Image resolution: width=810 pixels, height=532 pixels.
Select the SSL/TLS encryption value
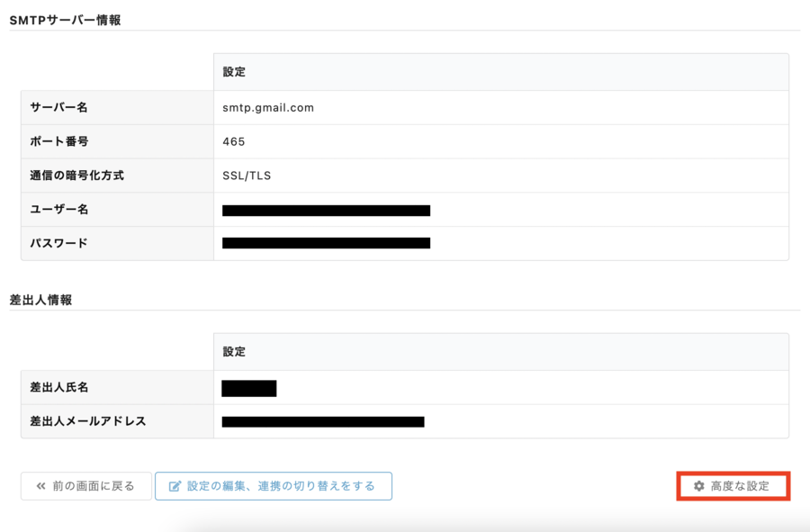coord(247,176)
